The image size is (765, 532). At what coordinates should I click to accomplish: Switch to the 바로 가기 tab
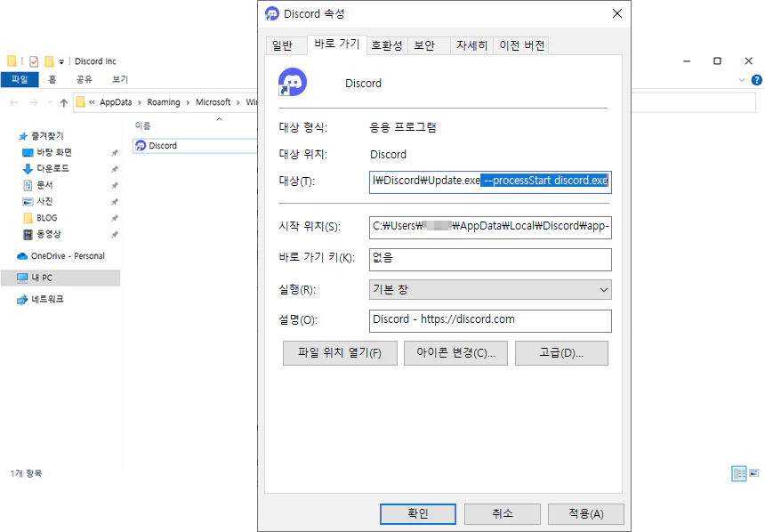[x=336, y=44]
